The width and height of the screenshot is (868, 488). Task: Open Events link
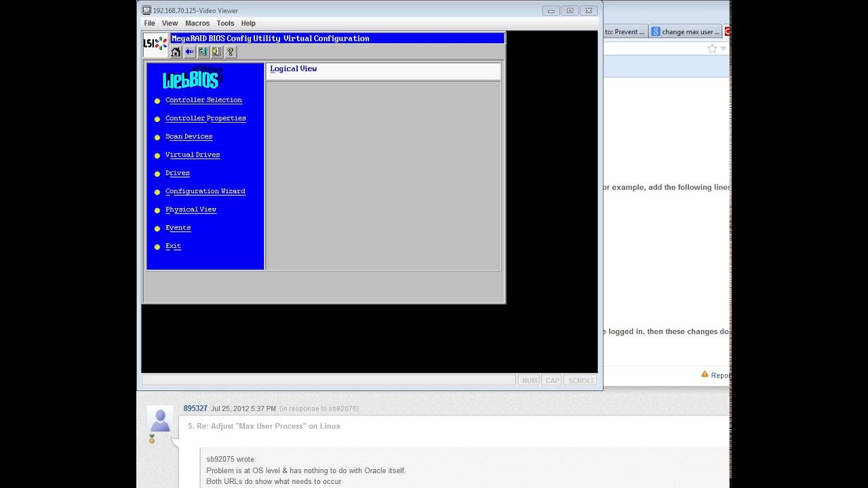pos(178,228)
